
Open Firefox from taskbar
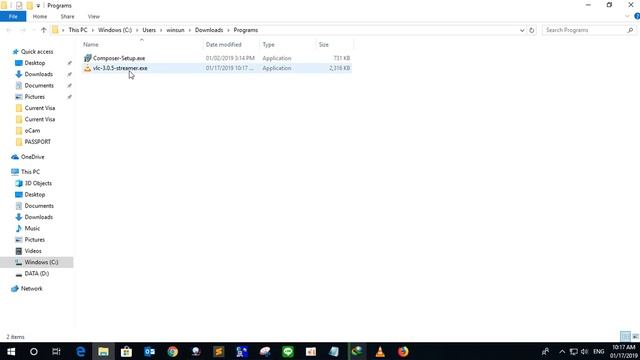coord(403,351)
